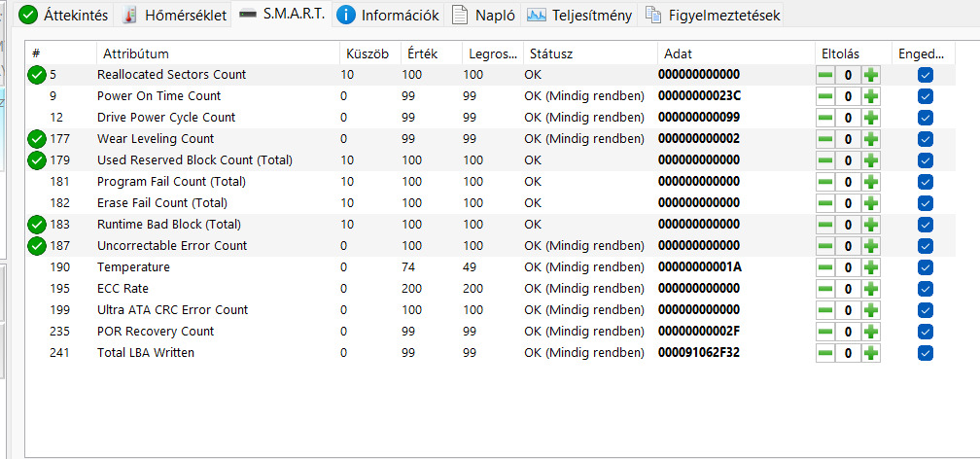980x459 pixels.
Task: Open the Teljesítmény tab
Action: coord(580,15)
